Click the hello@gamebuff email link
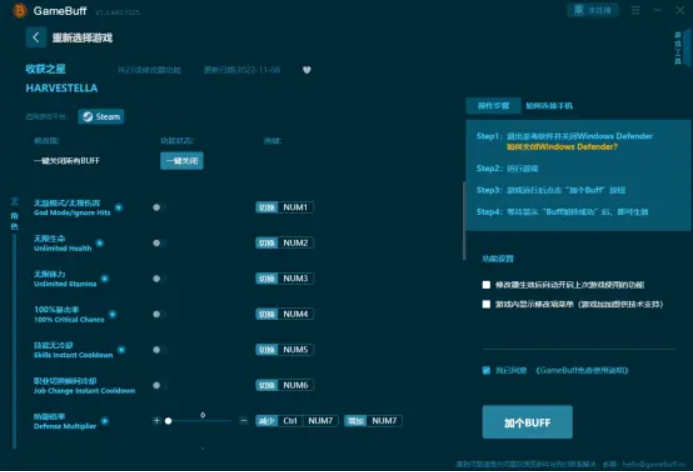This screenshot has width=693, height=472. (654, 464)
